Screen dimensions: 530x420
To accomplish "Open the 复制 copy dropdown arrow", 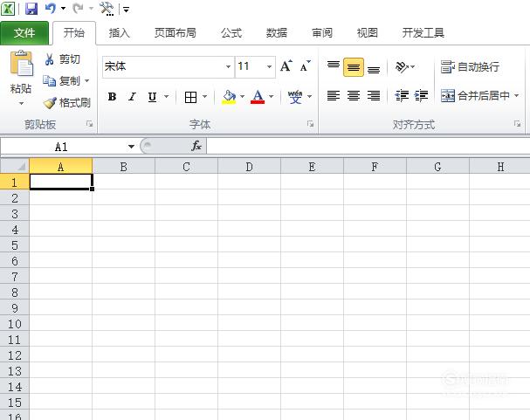I will [86, 80].
